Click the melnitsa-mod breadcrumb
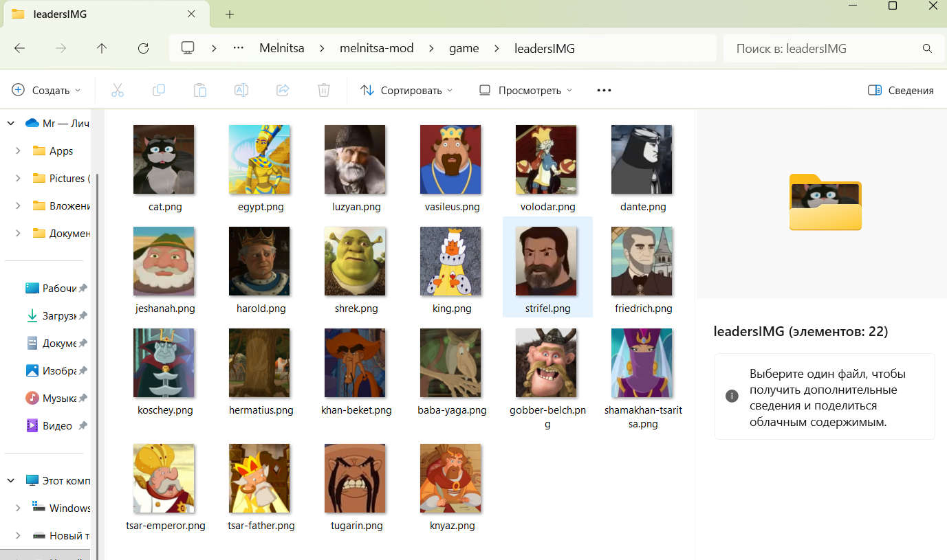 377,49
